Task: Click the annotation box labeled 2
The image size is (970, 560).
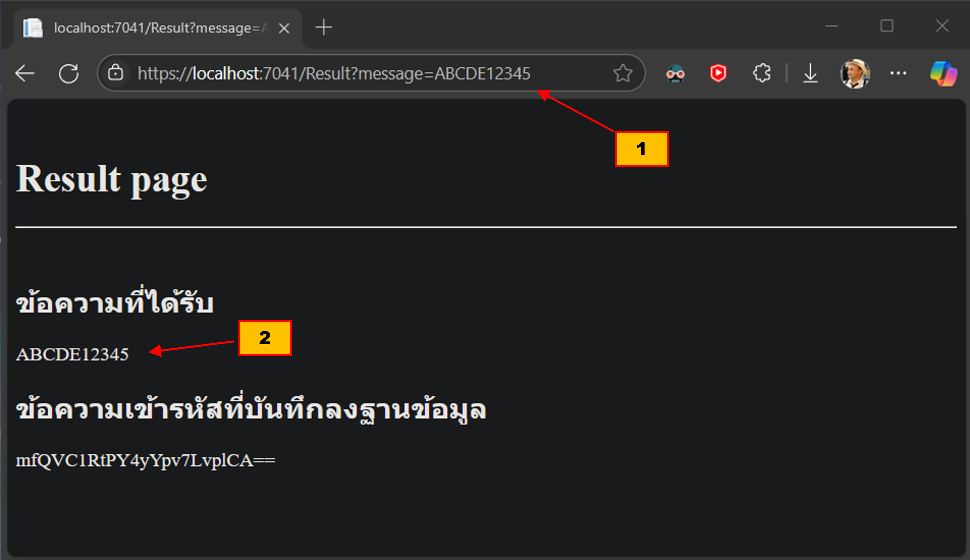Action: click(265, 338)
